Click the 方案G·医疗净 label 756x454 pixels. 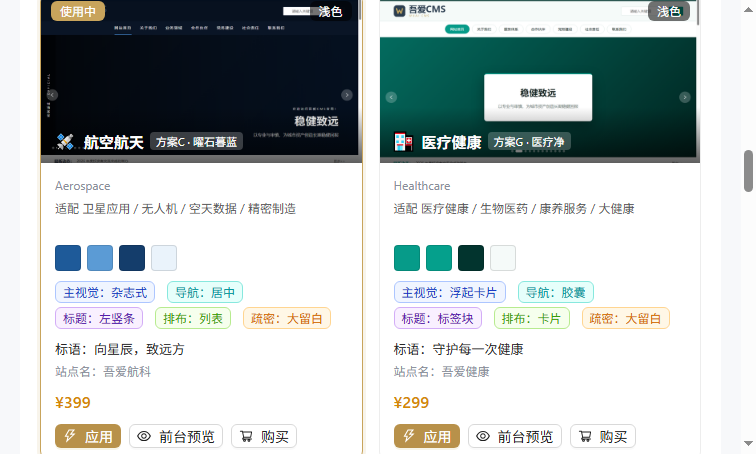click(x=529, y=142)
